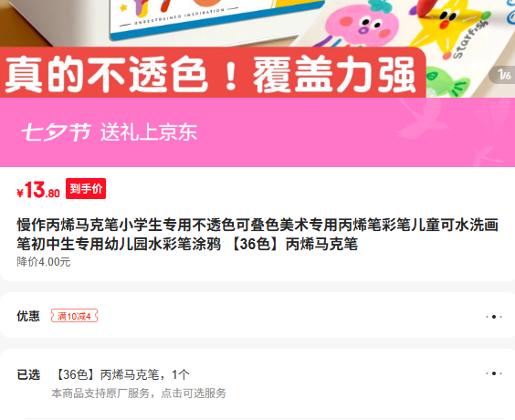Click the red 到手价 price badge

click(x=86, y=188)
